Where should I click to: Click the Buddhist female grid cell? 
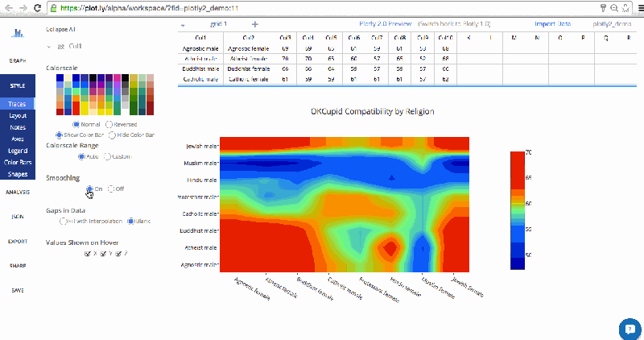[249, 68]
